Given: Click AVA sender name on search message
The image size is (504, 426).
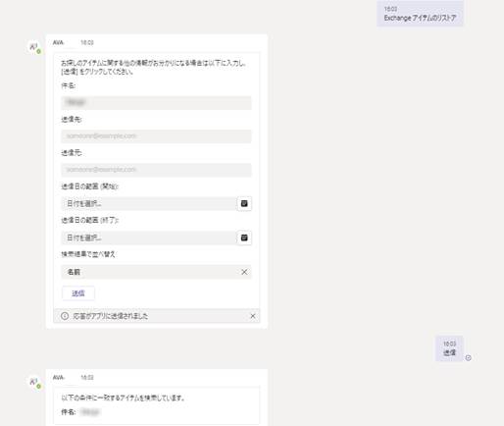Looking at the screenshot, I should click(x=58, y=377).
